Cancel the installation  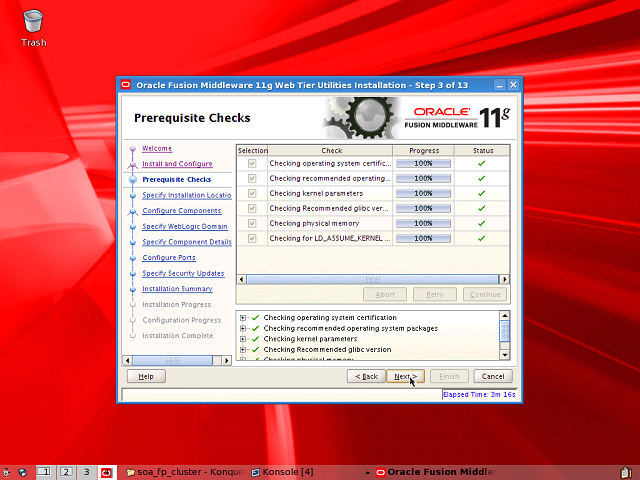pyautogui.click(x=493, y=376)
